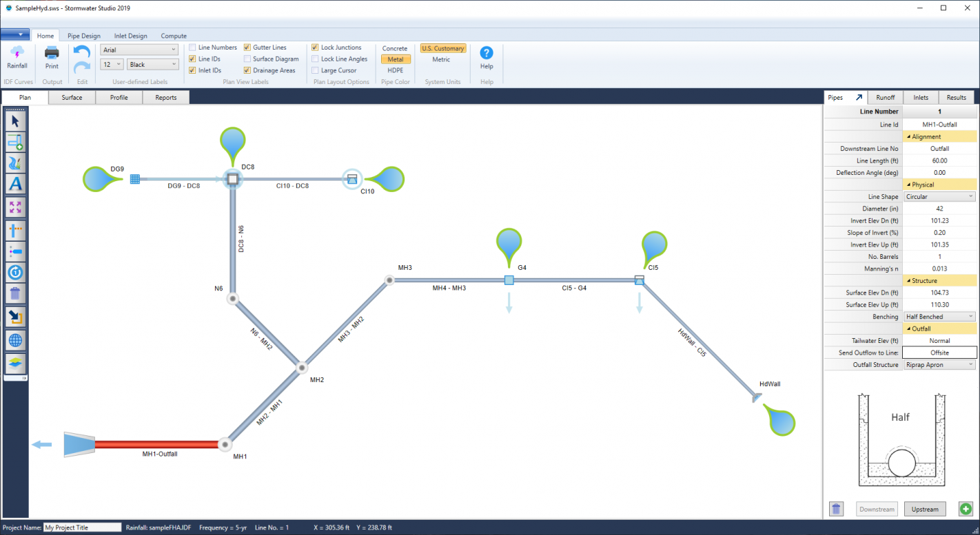
Task: Choose the arrow Select pointer tool
Action: [x=15, y=121]
